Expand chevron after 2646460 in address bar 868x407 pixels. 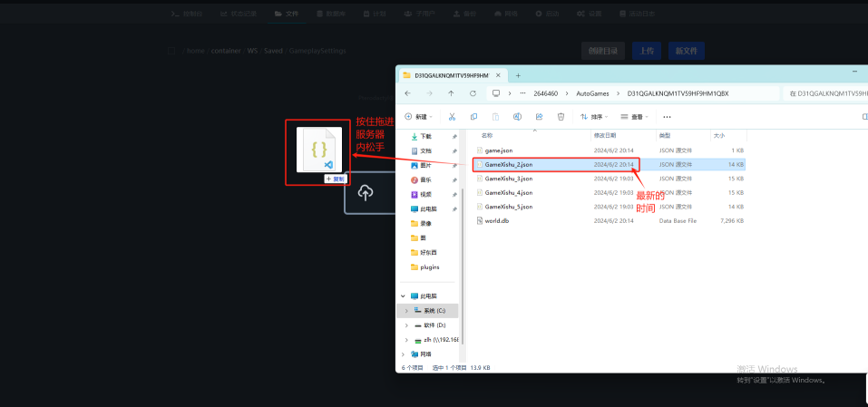567,93
